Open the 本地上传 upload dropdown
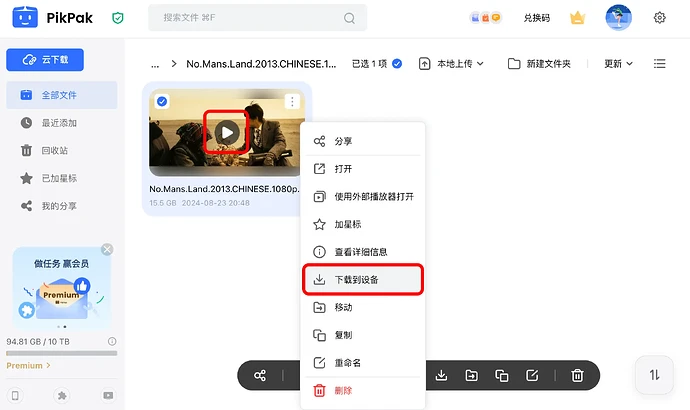 (451, 64)
